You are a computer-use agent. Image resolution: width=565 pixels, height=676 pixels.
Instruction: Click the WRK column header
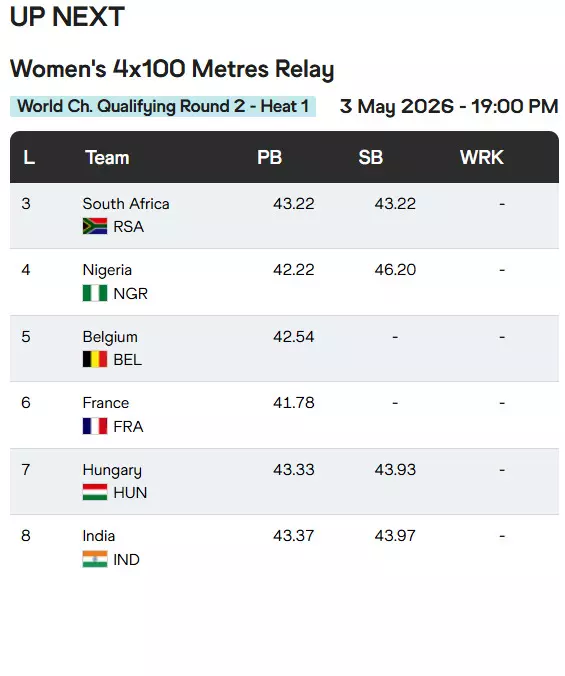tap(481, 157)
